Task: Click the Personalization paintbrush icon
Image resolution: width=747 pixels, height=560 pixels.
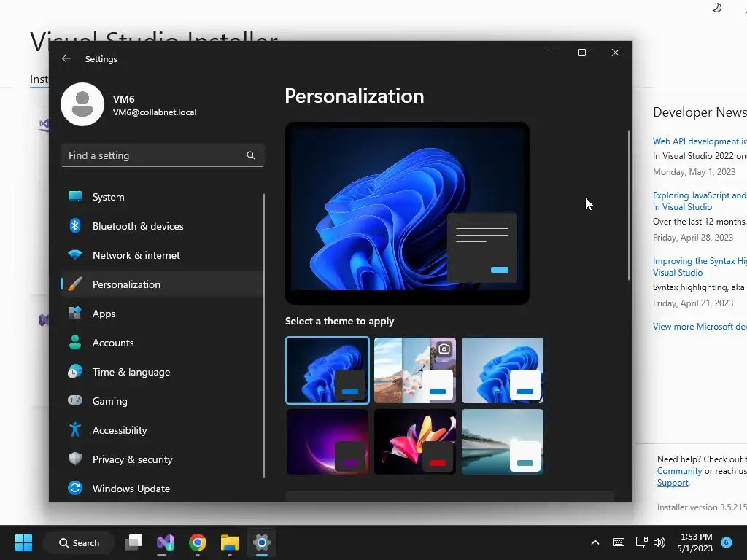Action: [x=75, y=284]
